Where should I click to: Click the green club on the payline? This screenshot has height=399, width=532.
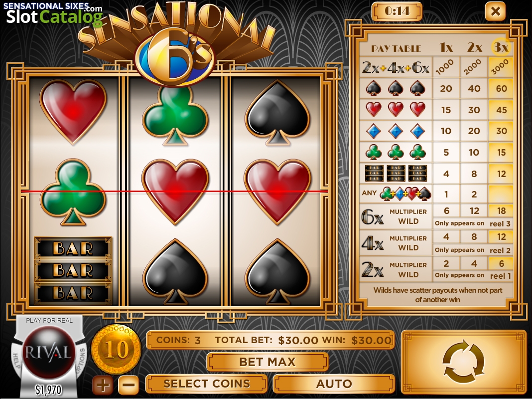(73, 192)
